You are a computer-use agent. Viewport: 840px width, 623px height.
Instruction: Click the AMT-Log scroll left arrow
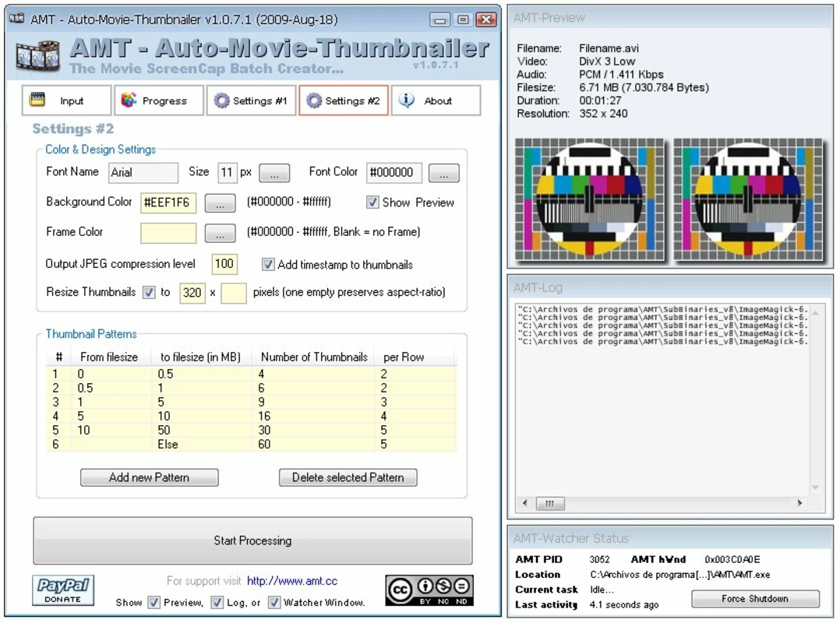coord(524,503)
